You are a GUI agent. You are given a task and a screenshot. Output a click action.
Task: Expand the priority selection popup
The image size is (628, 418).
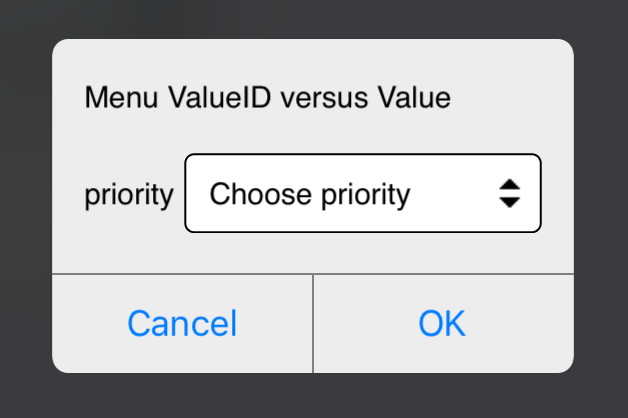click(x=363, y=193)
